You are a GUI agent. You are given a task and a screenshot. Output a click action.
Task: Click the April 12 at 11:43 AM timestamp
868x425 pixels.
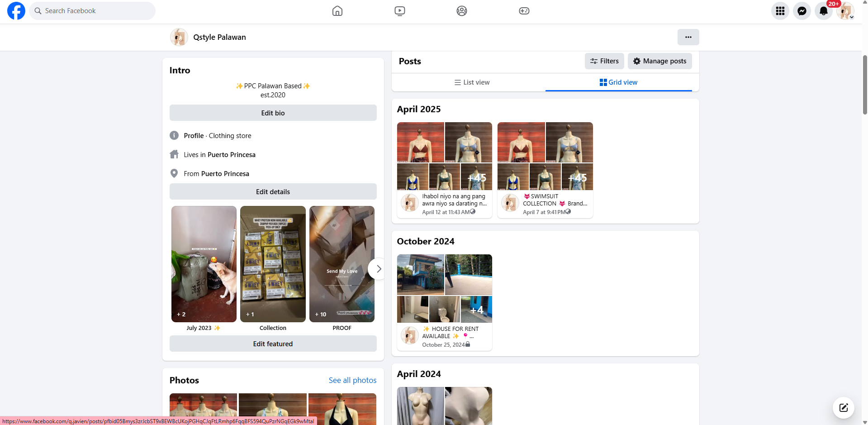point(446,212)
